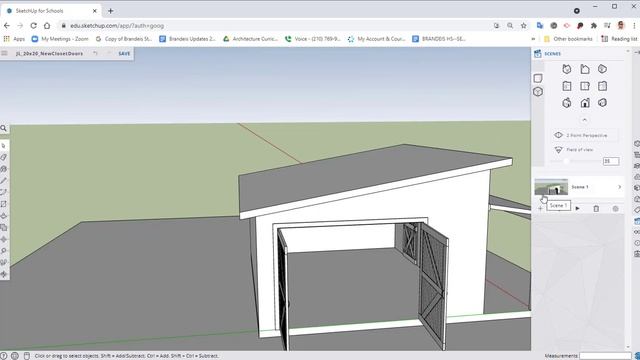Open My Account & Courses bookmark

coord(376,39)
